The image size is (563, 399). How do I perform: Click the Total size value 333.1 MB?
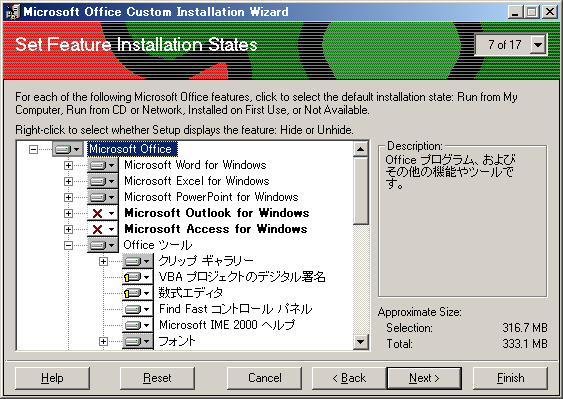525,344
